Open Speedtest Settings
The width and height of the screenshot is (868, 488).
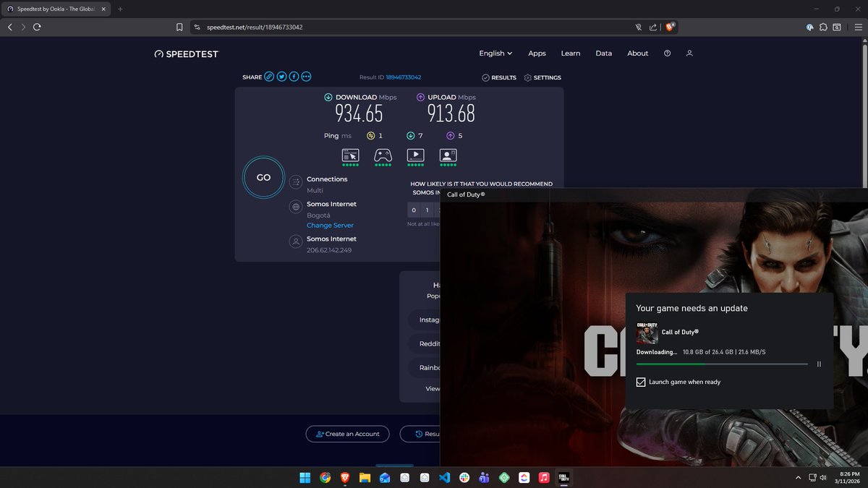[542, 77]
